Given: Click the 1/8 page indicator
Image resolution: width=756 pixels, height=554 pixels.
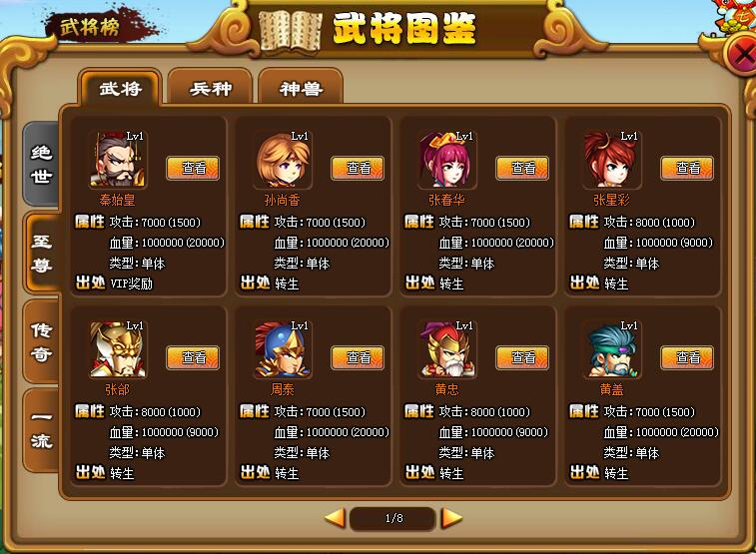Looking at the screenshot, I should point(393,518).
